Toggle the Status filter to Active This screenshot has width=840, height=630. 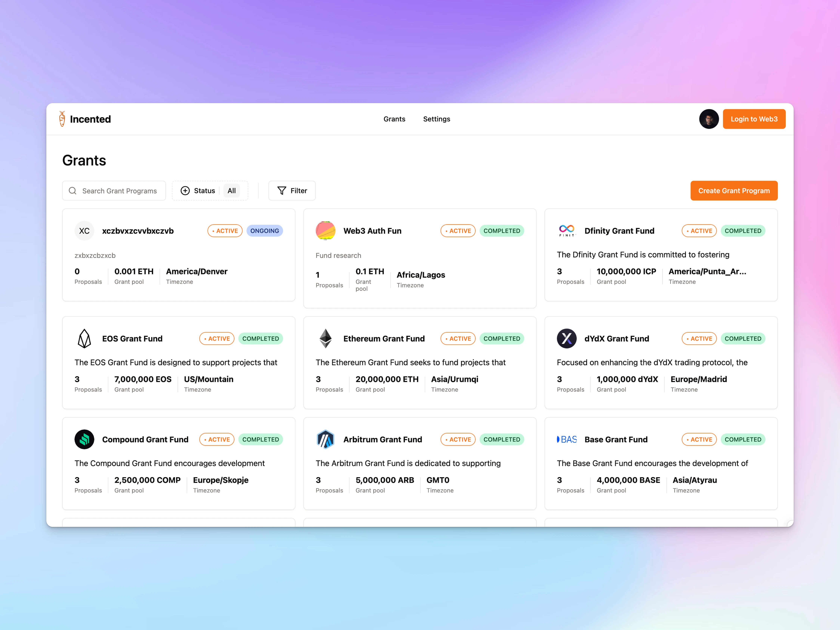(x=231, y=191)
